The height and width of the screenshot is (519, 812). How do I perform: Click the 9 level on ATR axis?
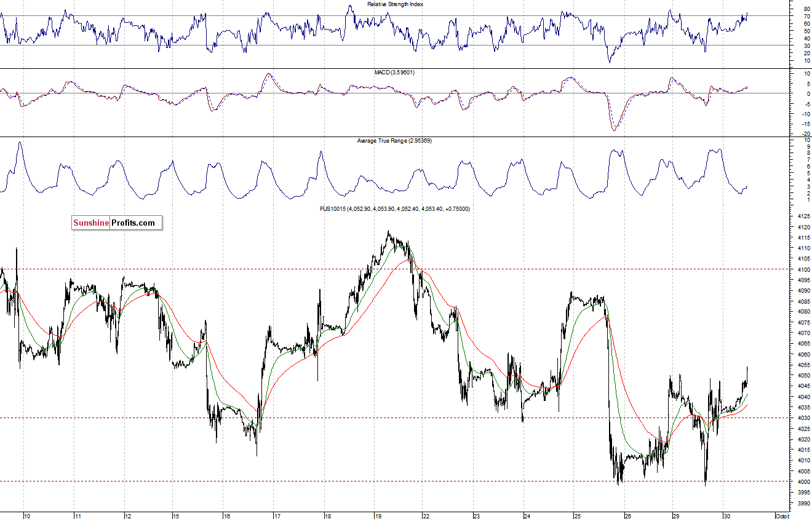pos(808,146)
